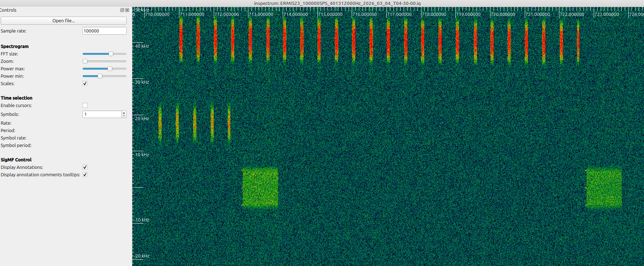644x266 pixels.
Task: Uncheck the Scales checkbox
Action: click(85, 84)
